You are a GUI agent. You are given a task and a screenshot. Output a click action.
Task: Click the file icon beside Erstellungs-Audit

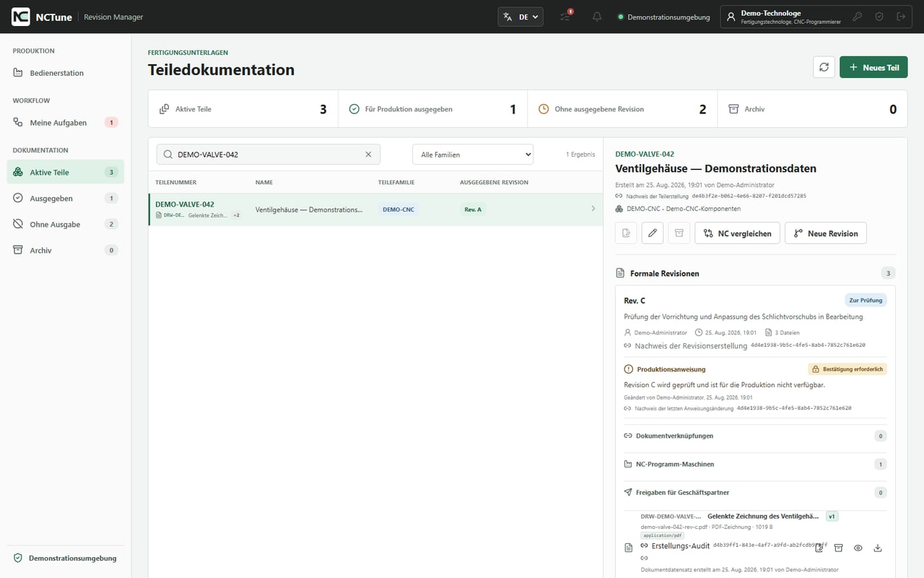629,548
